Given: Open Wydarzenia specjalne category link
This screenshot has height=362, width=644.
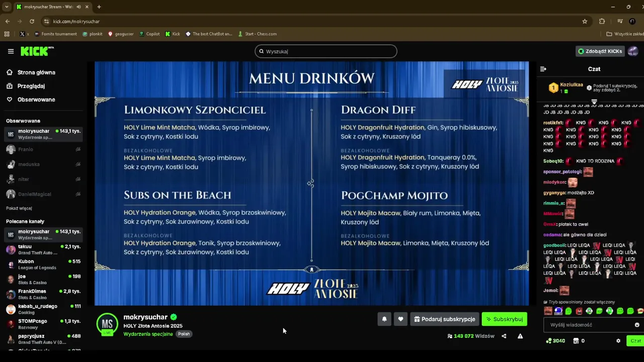Looking at the screenshot, I should [148, 334].
